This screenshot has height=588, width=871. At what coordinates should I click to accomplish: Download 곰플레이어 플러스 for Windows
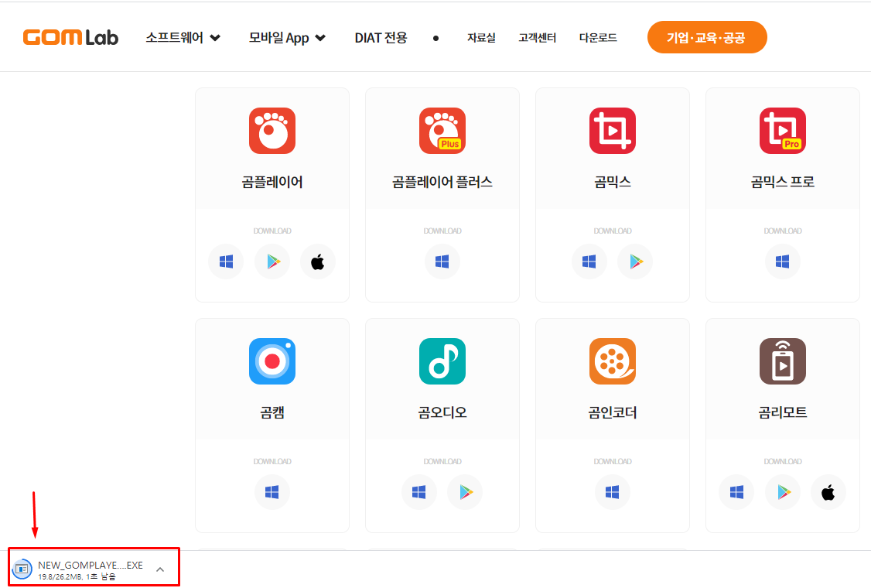click(x=442, y=262)
